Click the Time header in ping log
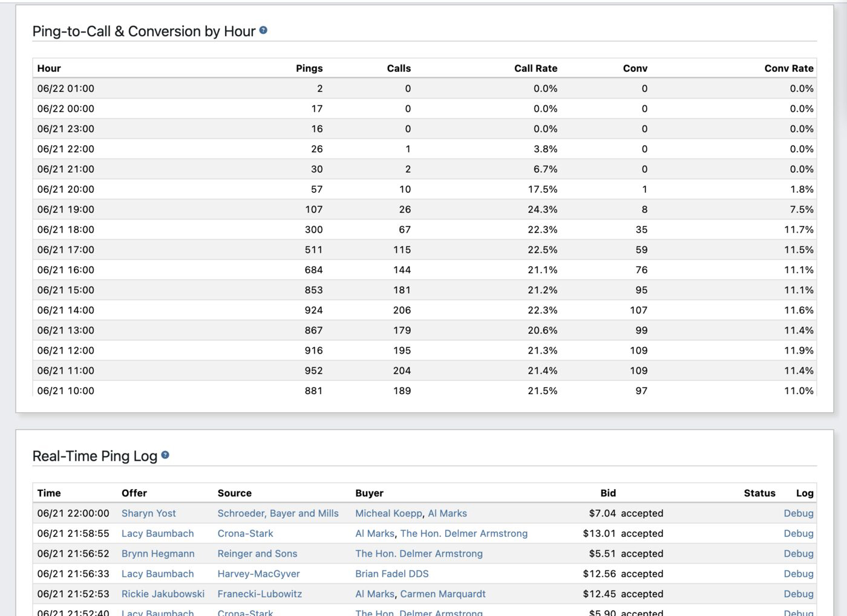Viewport: 847px width, 616px height. (x=49, y=493)
